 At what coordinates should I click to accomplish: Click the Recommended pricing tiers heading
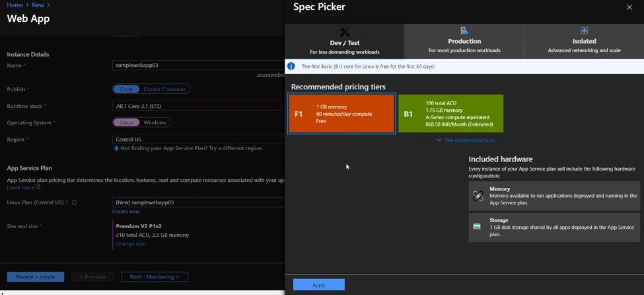coord(338,87)
